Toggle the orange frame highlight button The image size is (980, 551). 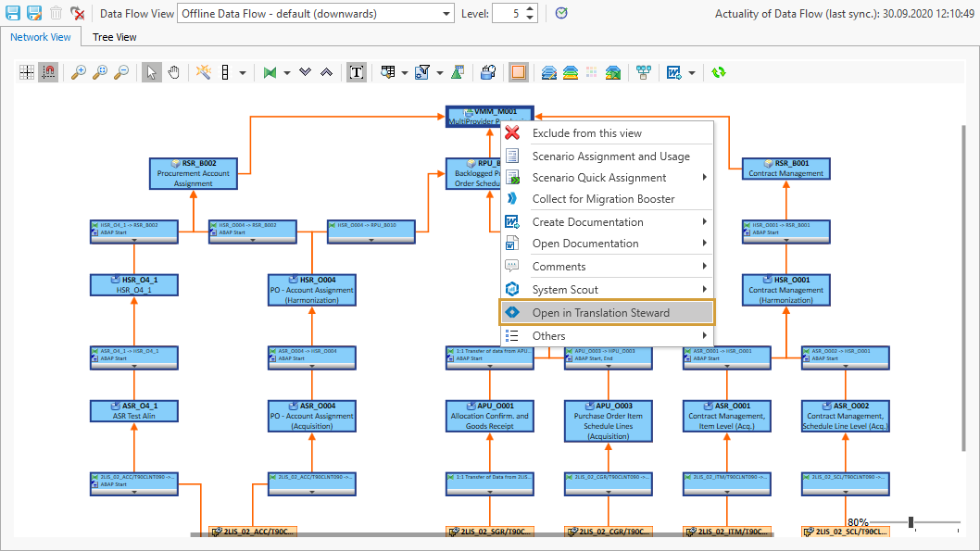click(518, 71)
